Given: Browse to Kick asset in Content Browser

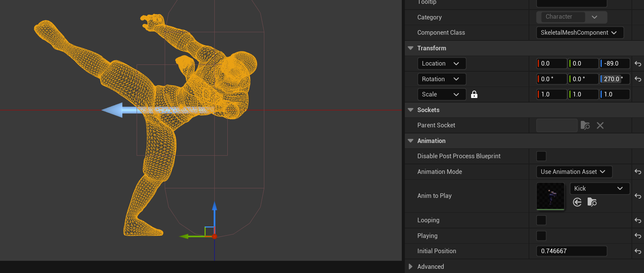Looking at the screenshot, I should click(x=592, y=202).
